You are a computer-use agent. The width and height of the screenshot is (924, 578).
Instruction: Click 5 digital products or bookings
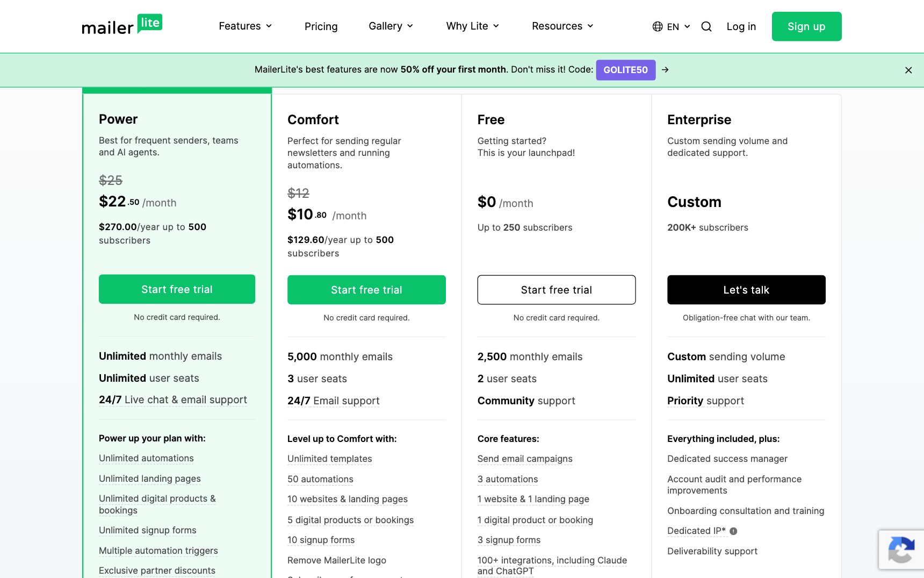pos(351,520)
